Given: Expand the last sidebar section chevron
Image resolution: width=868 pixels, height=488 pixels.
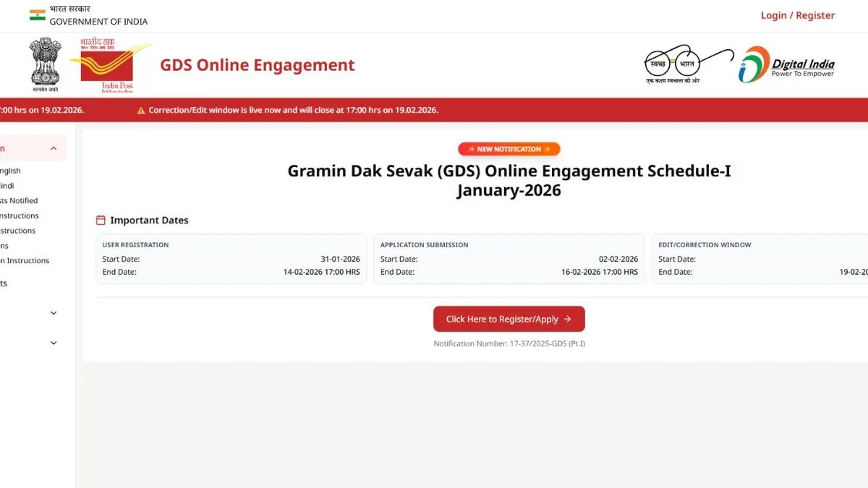Looking at the screenshot, I should coord(54,343).
